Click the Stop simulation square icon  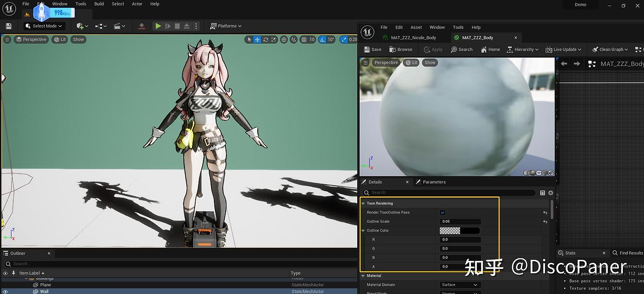tap(177, 26)
